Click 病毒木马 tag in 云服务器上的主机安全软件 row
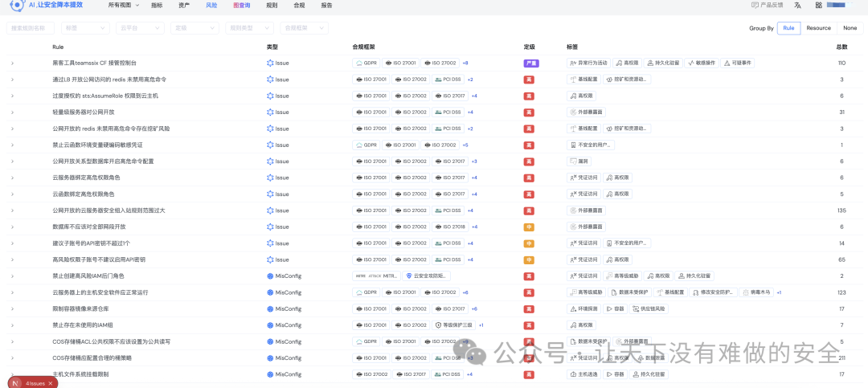The height and width of the screenshot is (388, 868). pos(755,292)
